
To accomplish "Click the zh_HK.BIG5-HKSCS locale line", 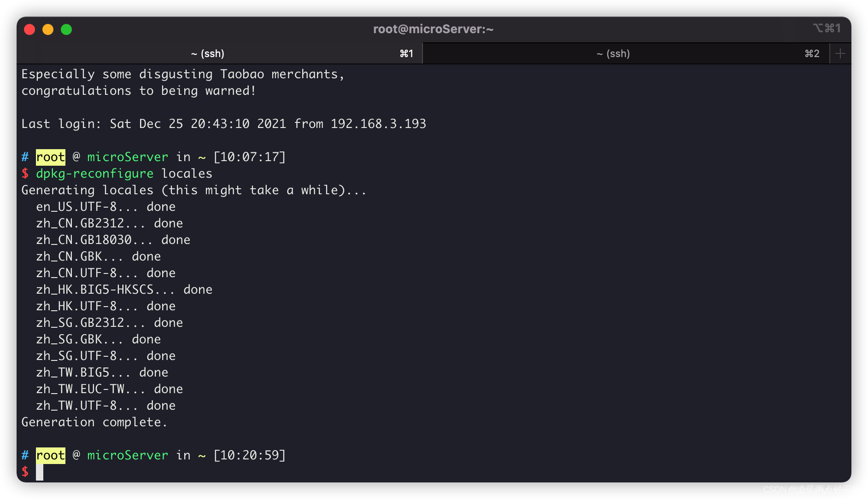I will point(124,290).
